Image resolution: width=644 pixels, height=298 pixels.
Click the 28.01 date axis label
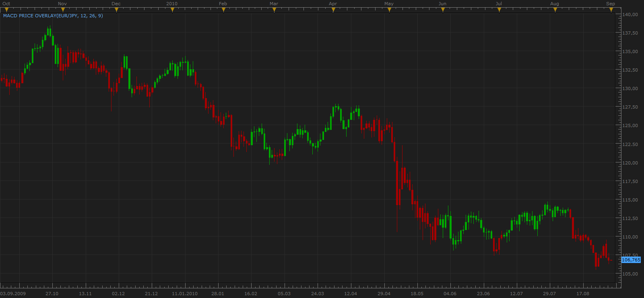[x=218, y=294]
